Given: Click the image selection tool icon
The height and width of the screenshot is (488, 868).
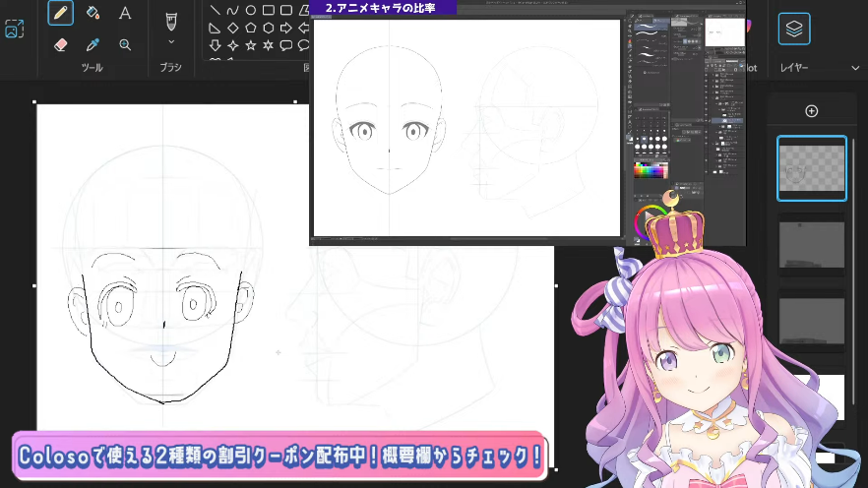Looking at the screenshot, I should pyautogui.click(x=15, y=29).
